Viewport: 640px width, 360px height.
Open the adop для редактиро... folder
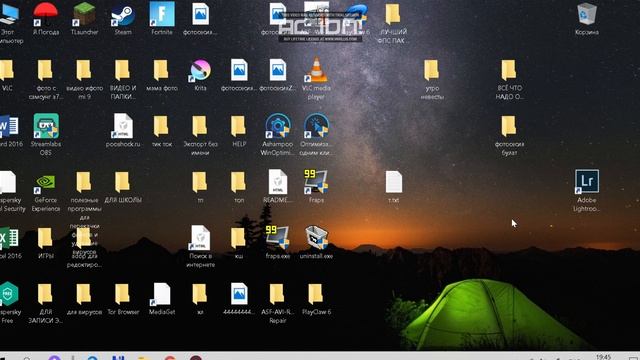pos(84,238)
